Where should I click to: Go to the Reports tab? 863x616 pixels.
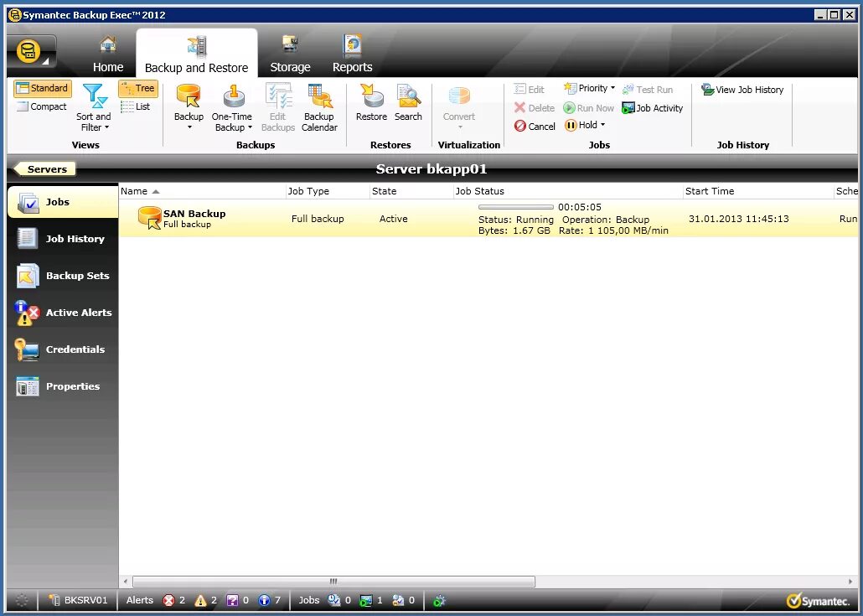pyautogui.click(x=352, y=55)
